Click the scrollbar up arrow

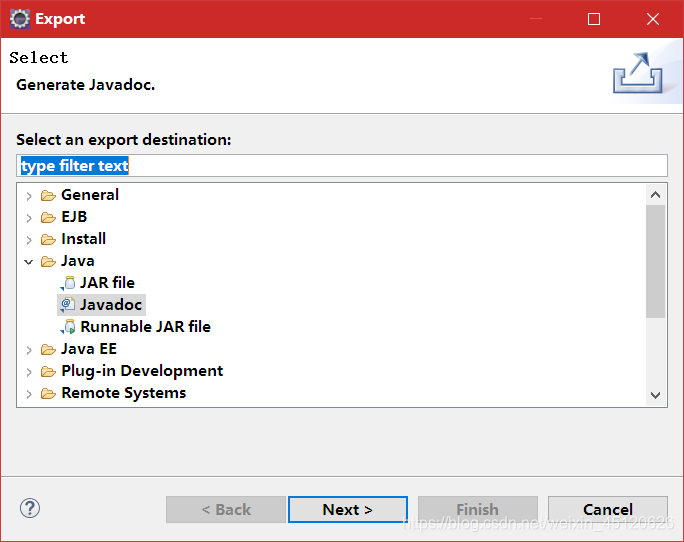click(x=655, y=195)
